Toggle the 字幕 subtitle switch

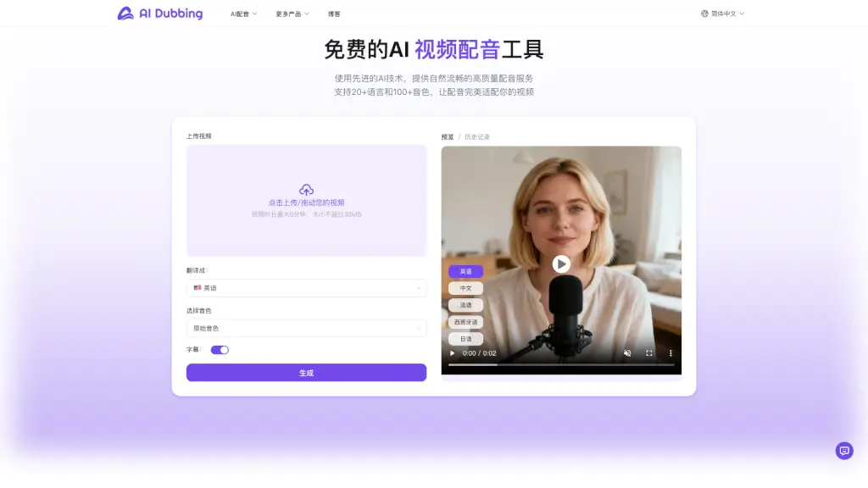(x=220, y=350)
